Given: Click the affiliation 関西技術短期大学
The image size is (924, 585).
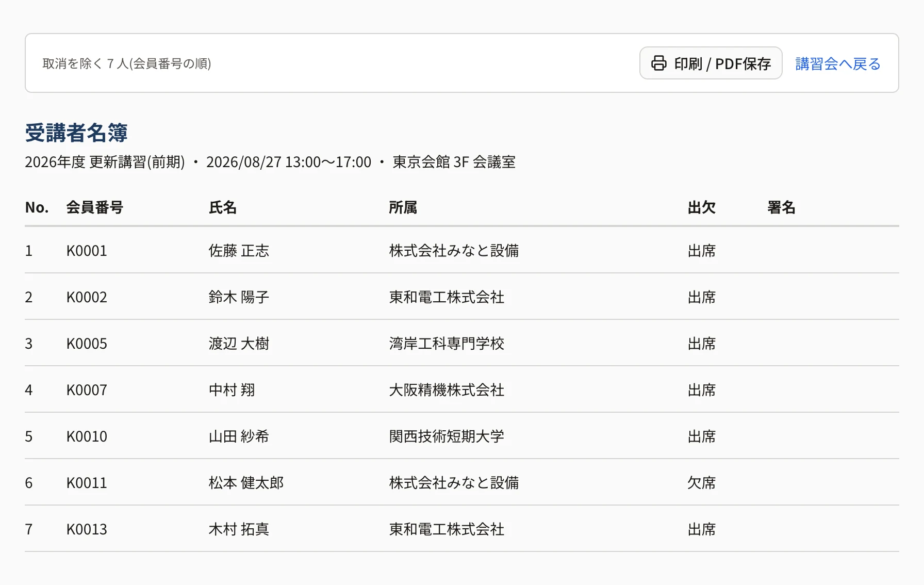Looking at the screenshot, I should pos(447,436).
